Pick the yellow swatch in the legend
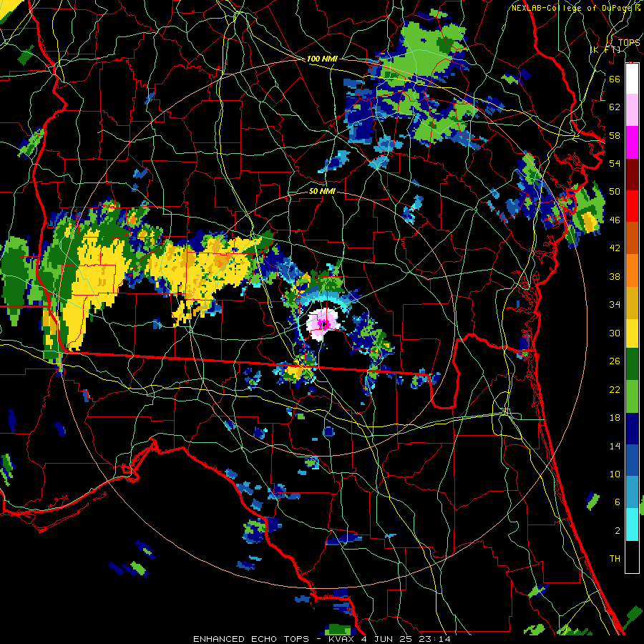644x644 pixels. click(632, 333)
